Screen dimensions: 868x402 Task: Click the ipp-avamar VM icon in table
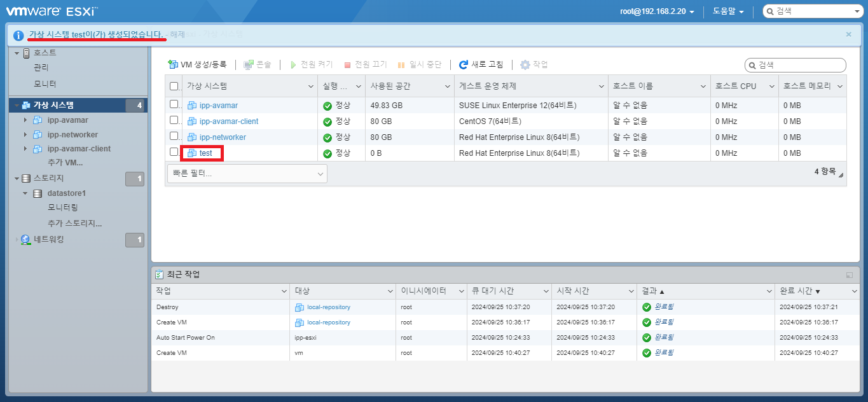click(192, 106)
